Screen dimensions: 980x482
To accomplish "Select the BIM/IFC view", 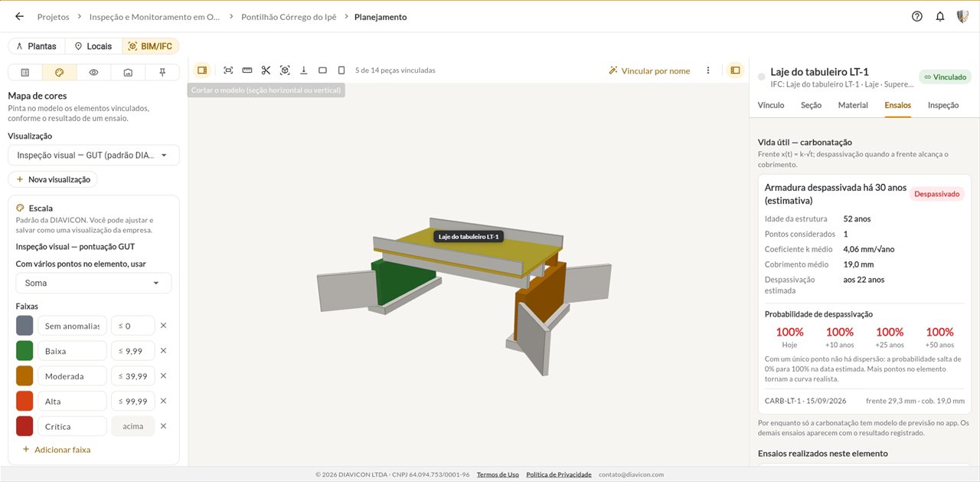I will click(150, 46).
